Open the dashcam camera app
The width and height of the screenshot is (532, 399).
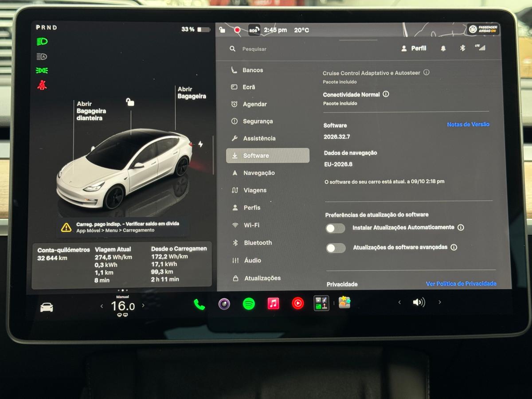click(224, 304)
